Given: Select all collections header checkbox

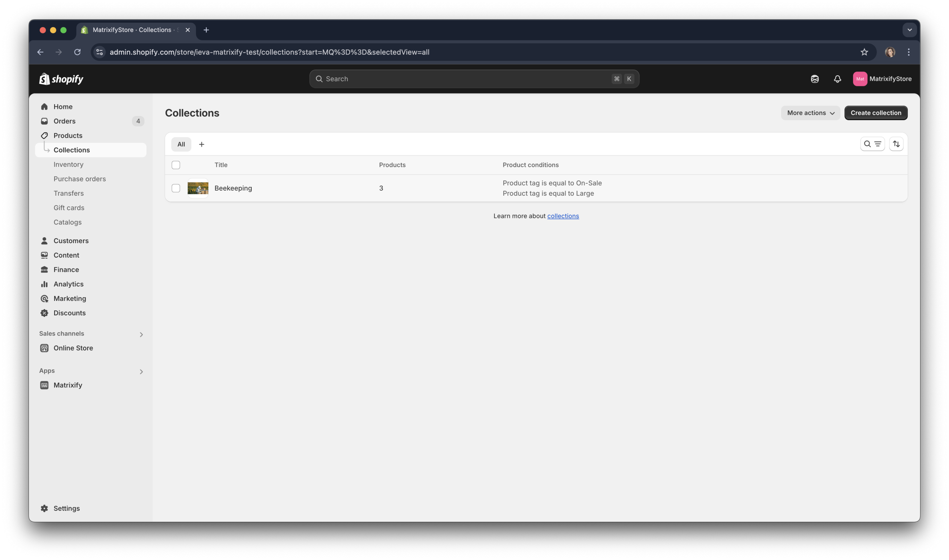Looking at the screenshot, I should pyautogui.click(x=176, y=165).
